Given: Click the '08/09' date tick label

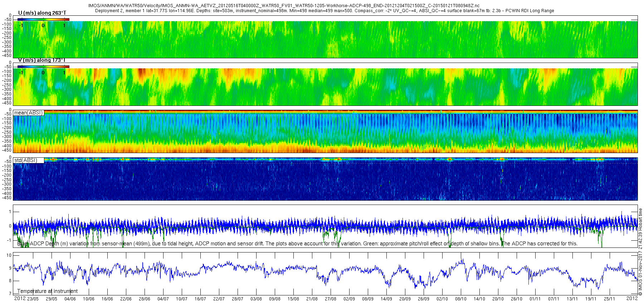Looking at the screenshot, I should pyautogui.click(x=368, y=299).
